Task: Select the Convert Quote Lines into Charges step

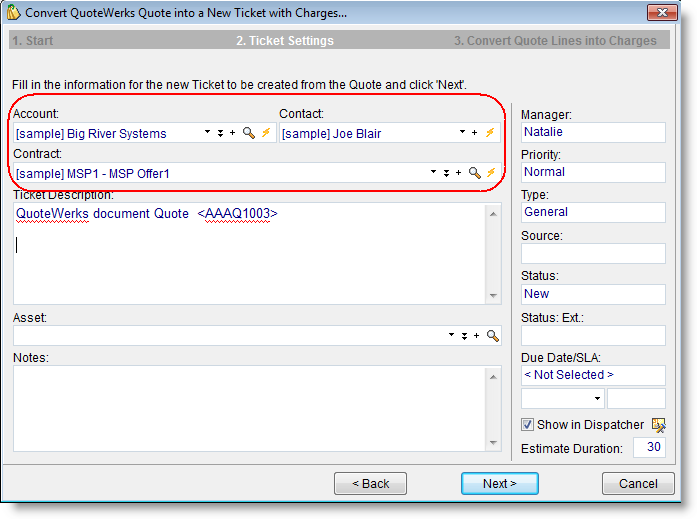Action: 555,41
